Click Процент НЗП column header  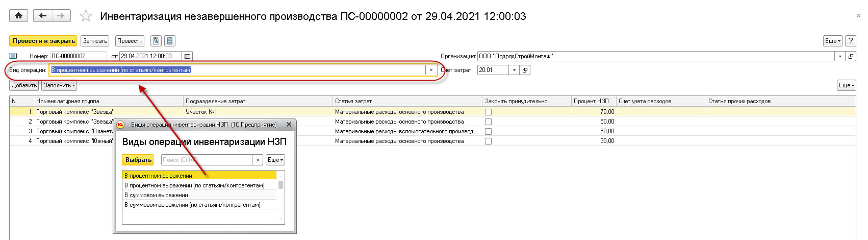click(594, 101)
